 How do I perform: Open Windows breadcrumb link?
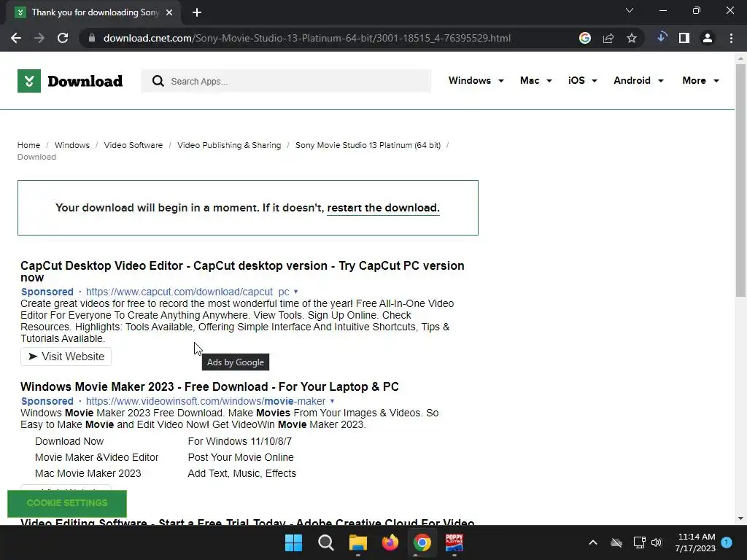72,145
